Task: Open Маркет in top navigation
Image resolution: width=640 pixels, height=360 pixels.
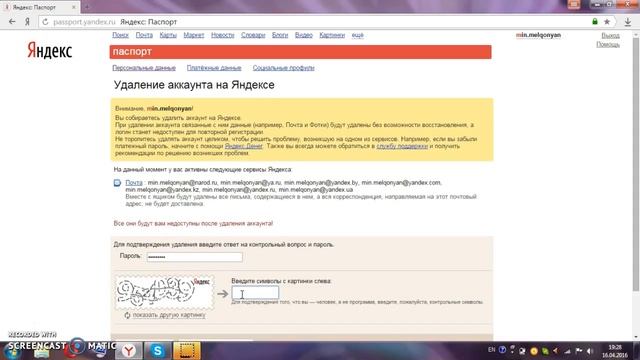Action: 193,35
